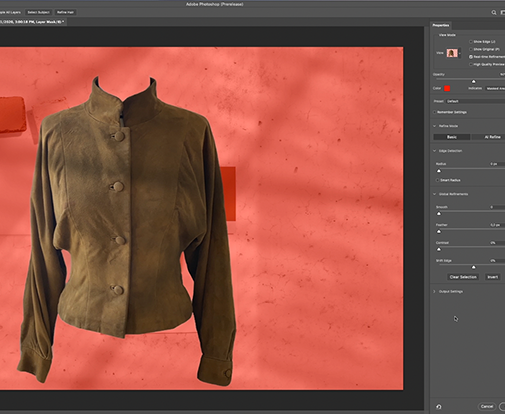Switch to the Properties tab
Viewport: 505px width, 414px height.
click(441, 25)
